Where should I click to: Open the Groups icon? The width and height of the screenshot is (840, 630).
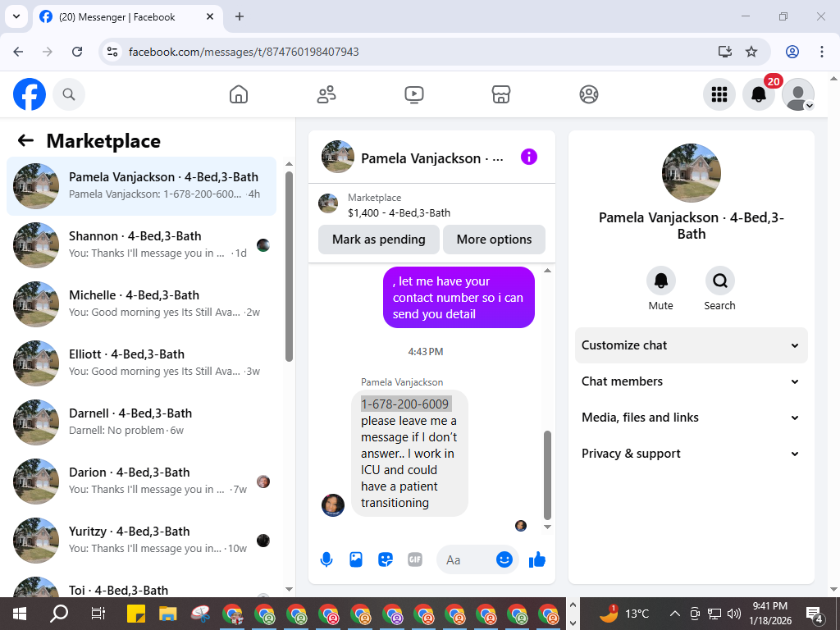click(x=589, y=94)
